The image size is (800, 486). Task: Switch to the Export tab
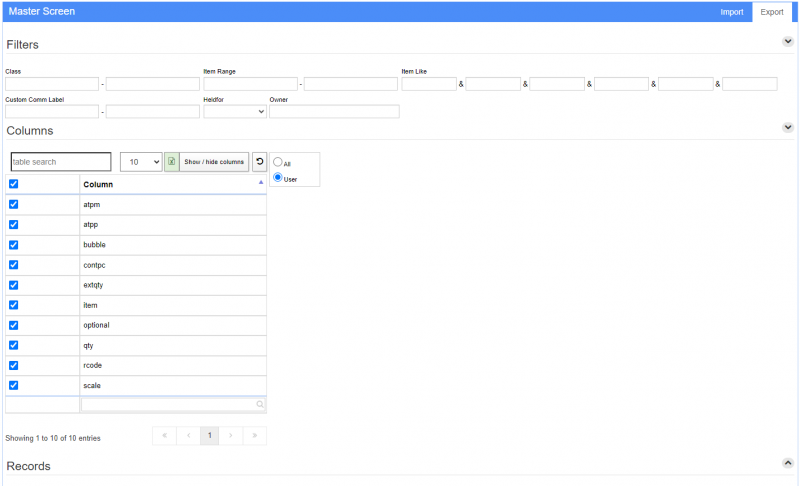click(772, 12)
